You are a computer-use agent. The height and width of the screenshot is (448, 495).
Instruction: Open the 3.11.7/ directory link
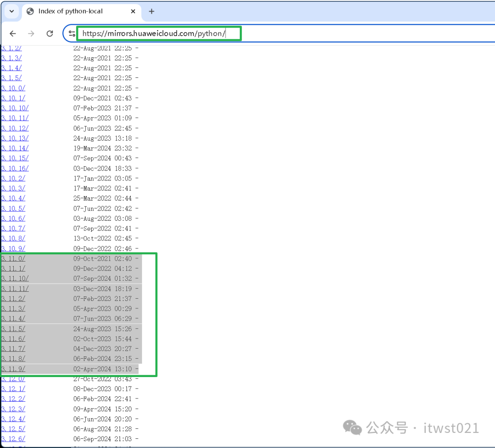13,349
